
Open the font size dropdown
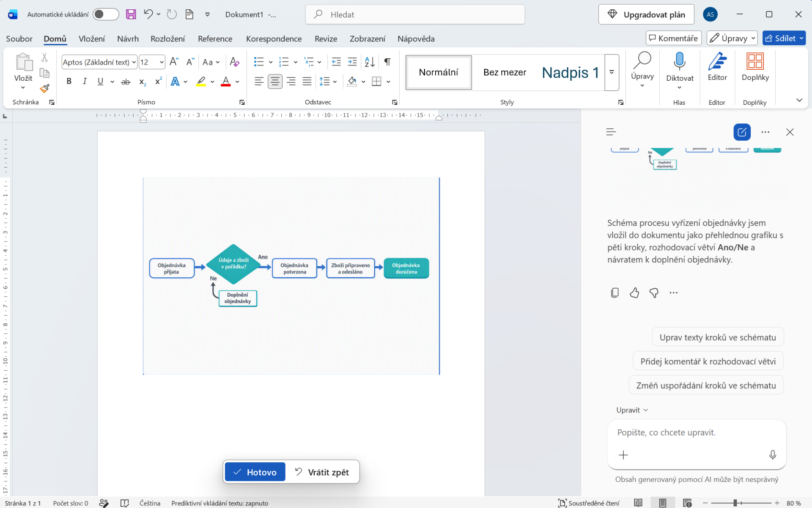click(x=162, y=62)
